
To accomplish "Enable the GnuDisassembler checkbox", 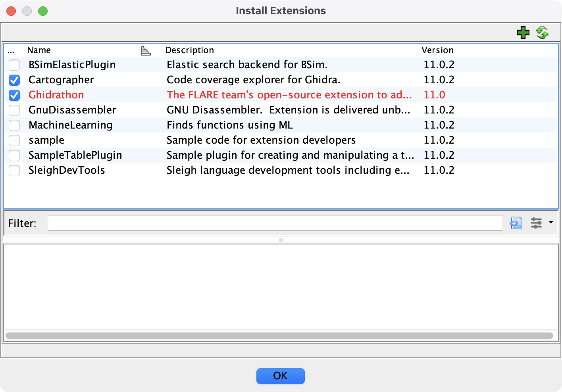I will click(14, 110).
